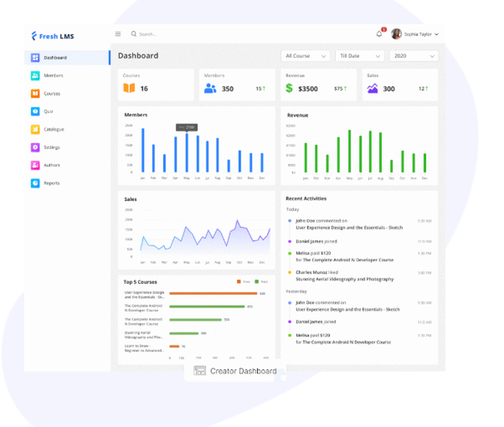The height and width of the screenshot is (427, 504).
Task: Click the Sales value 300
Action: click(389, 89)
